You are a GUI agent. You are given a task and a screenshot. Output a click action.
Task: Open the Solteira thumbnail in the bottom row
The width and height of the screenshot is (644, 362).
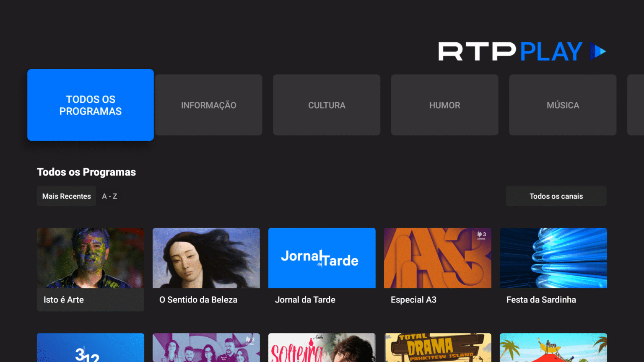(322, 347)
